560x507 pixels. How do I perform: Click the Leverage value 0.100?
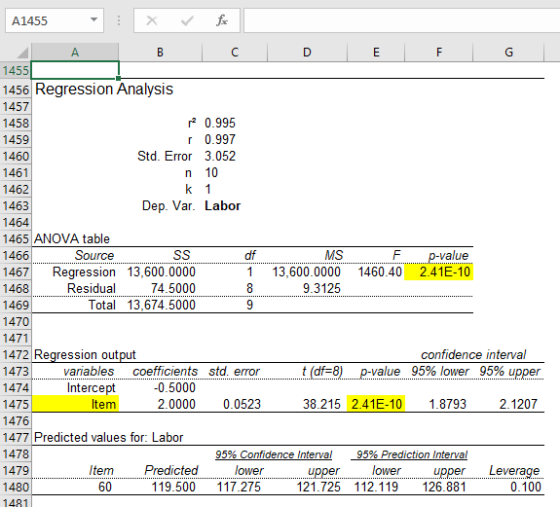click(526, 487)
